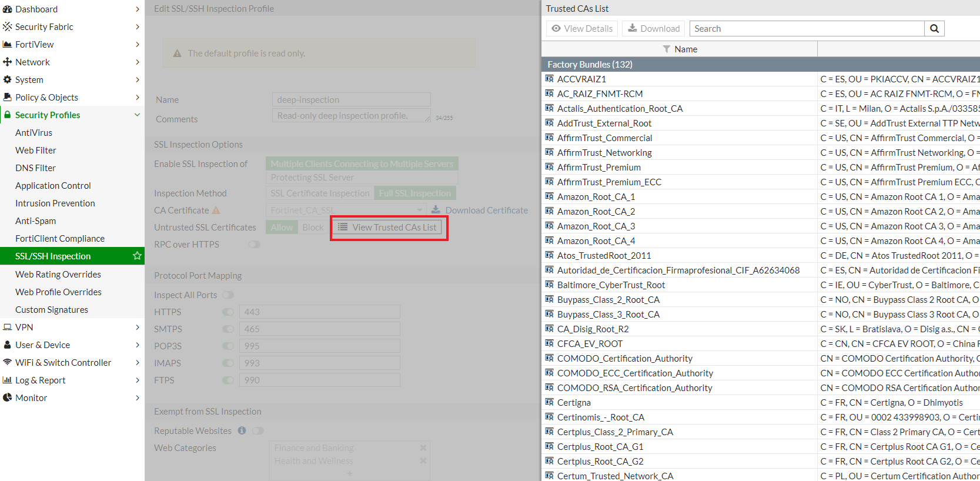The width and height of the screenshot is (980, 481).
Task: Click the View Details button
Action: pos(582,29)
